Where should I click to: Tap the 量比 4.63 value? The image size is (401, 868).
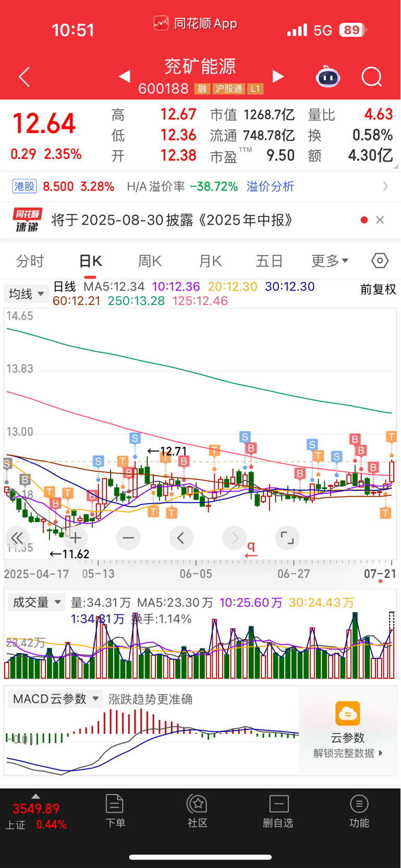pyautogui.click(x=350, y=115)
